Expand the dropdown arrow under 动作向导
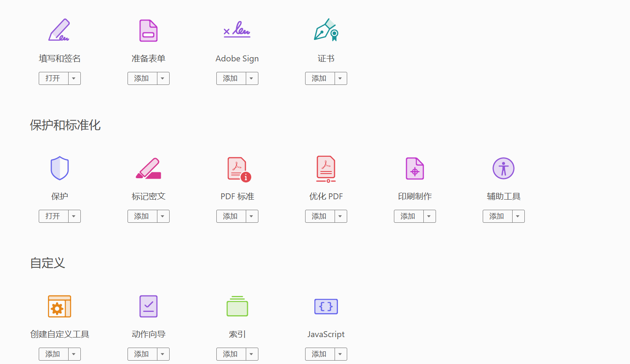 tap(163, 354)
